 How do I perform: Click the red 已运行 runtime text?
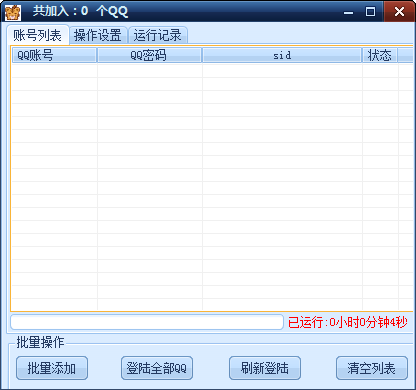[348, 322]
